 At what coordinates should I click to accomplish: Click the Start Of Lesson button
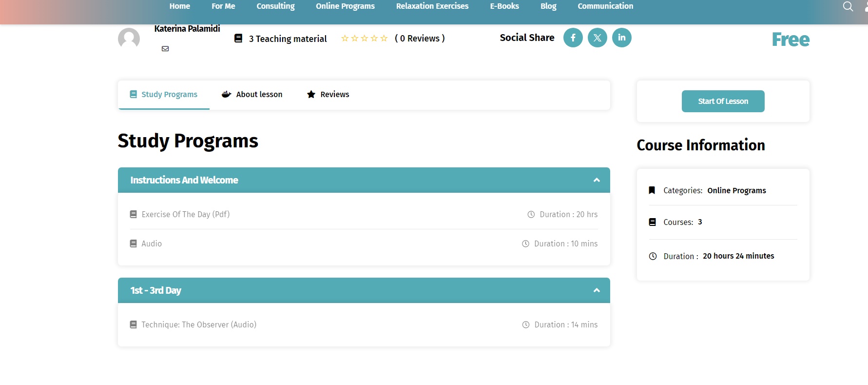point(723,101)
